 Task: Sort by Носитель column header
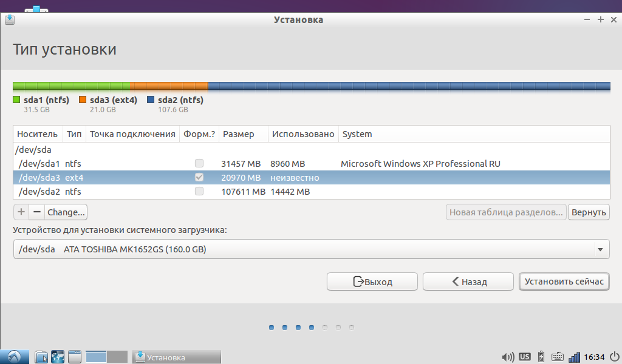[38, 134]
